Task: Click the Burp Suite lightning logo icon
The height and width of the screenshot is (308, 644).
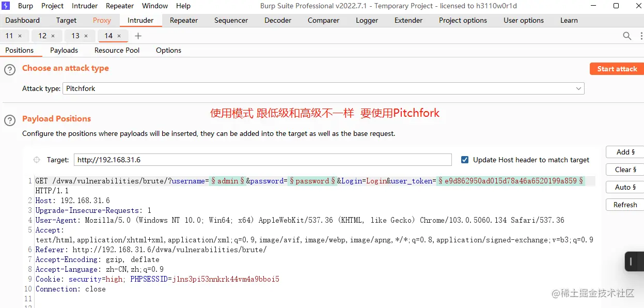Action: pyautogui.click(x=6, y=6)
